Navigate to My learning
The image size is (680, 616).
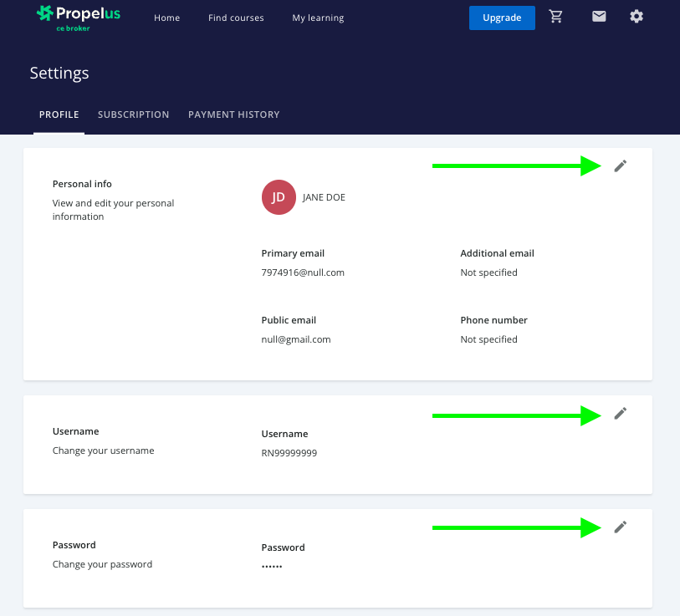(x=318, y=18)
